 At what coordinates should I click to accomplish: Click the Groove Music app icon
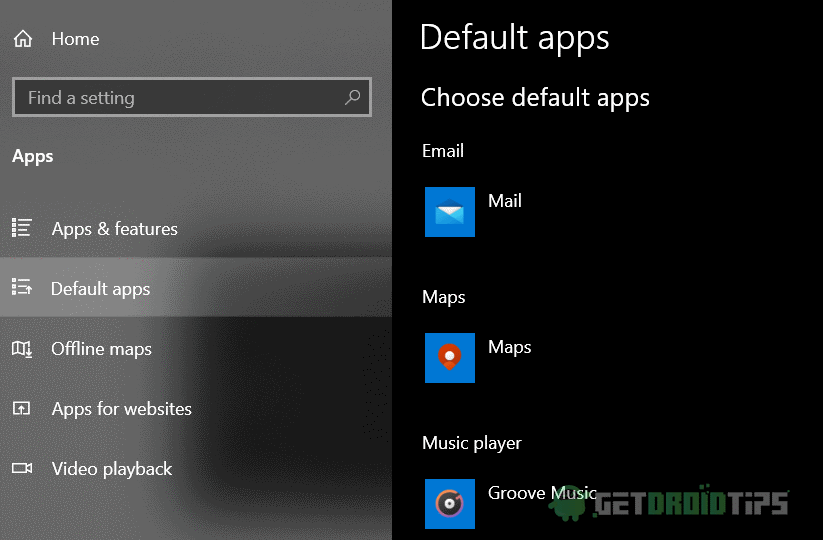[x=450, y=504]
